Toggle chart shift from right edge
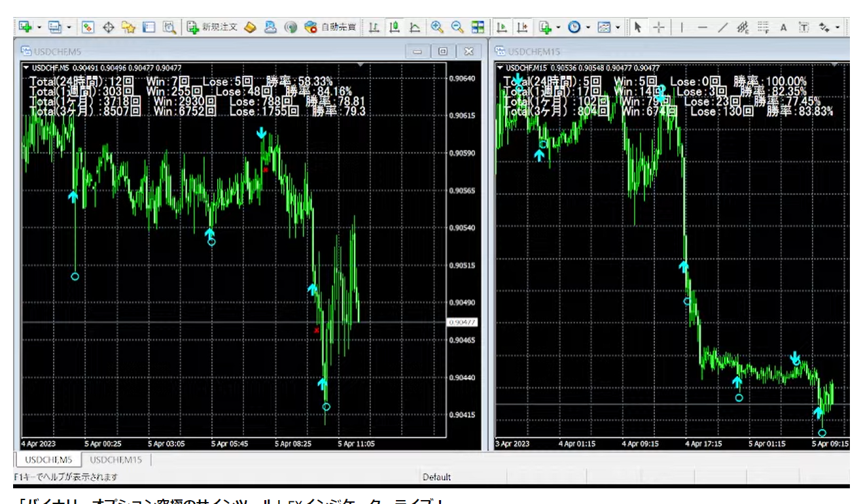863x504 pixels. [x=522, y=27]
